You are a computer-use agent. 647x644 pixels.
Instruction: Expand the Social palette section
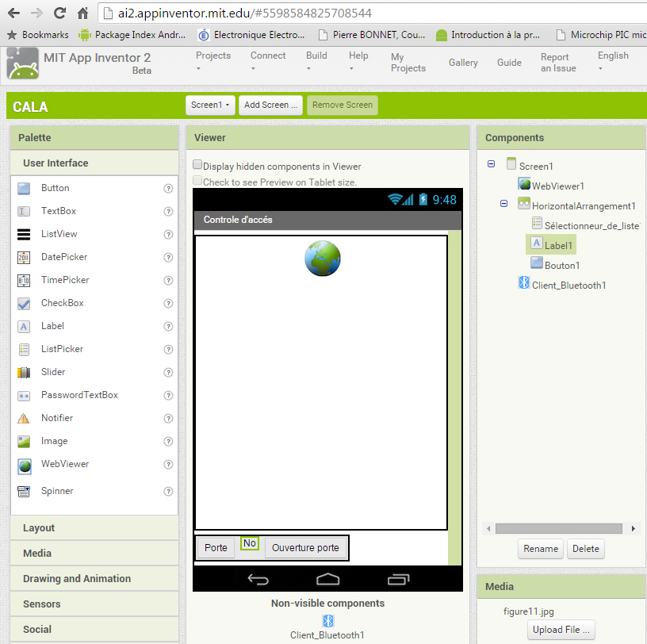pyautogui.click(x=94, y=629)
